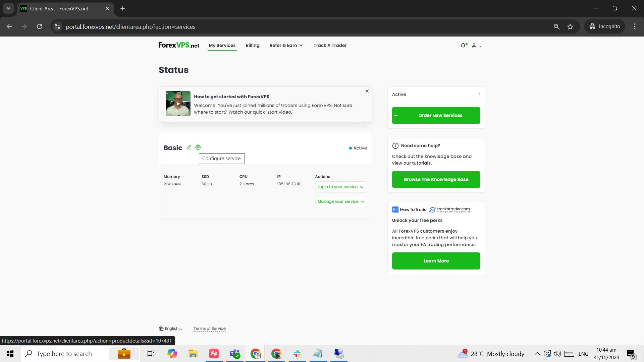
Task: Open Track A Trader page
Action: click(x=330, y=46)
